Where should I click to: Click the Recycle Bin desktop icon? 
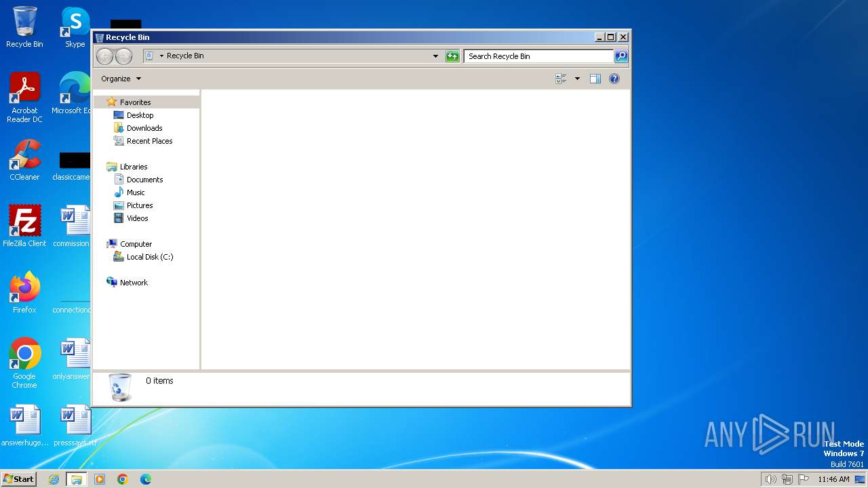(24, 28)
